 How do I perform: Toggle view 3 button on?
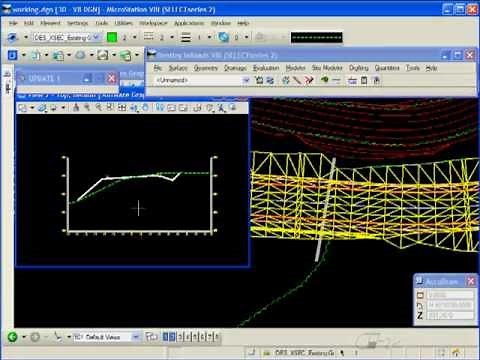tap(180, 337)
